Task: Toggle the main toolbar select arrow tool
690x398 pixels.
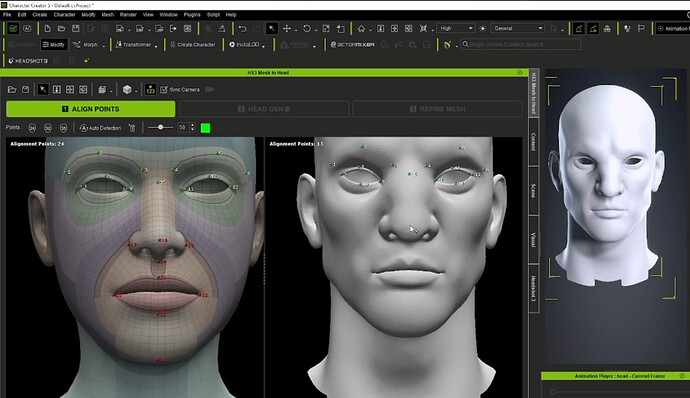Action: 272,29
